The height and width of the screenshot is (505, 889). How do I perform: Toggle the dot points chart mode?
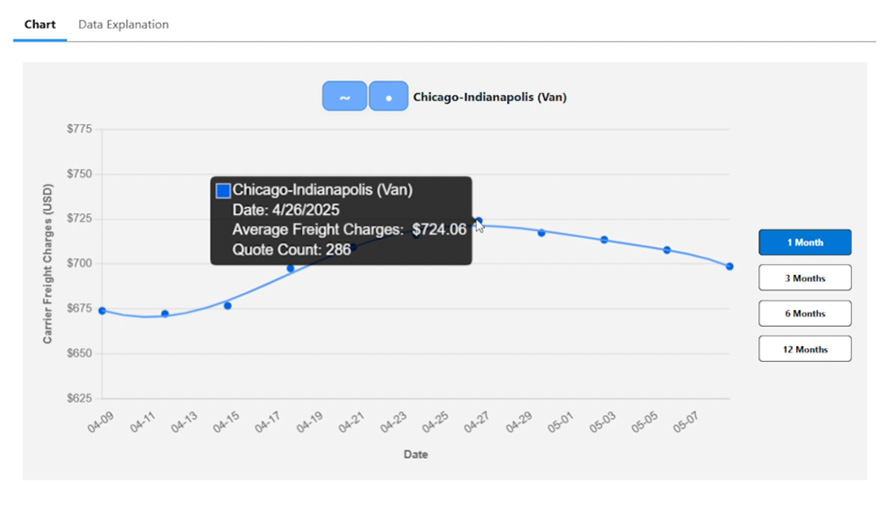click(388, 96)
